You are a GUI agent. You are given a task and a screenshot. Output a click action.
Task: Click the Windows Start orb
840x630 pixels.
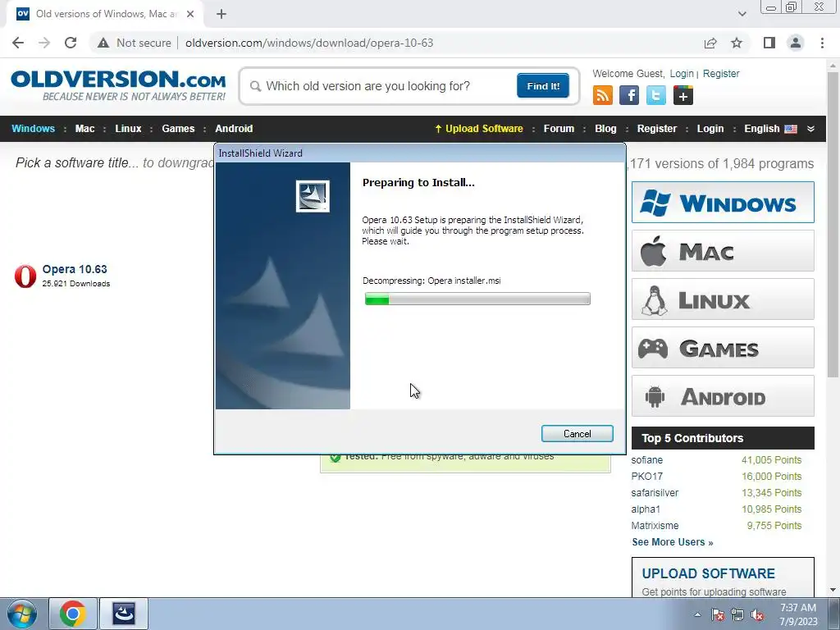coord(22,614)
